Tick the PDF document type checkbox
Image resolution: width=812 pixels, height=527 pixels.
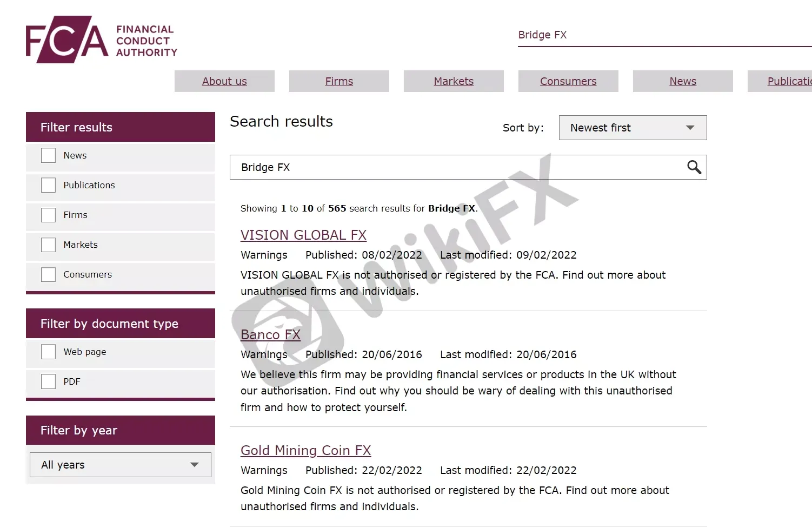[x=49, y=381]
